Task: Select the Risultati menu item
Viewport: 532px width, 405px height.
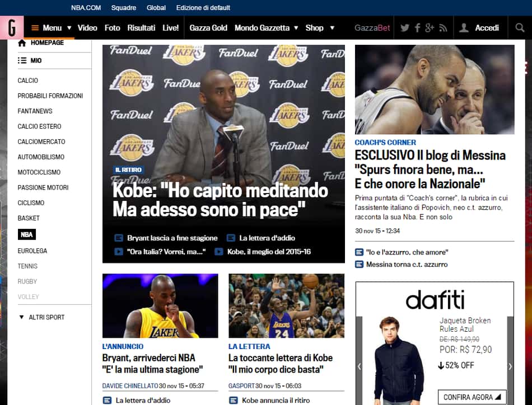Action: tap(141, 28)
